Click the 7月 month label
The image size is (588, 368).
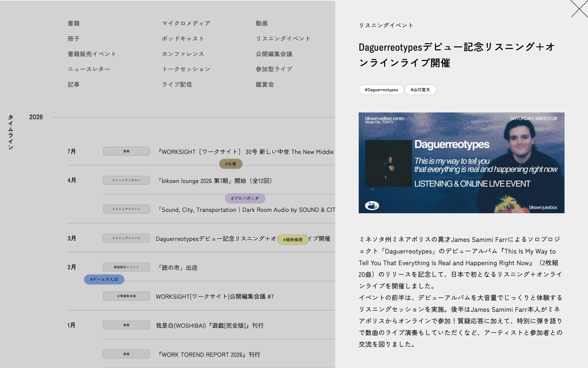(x=72, y=151)
